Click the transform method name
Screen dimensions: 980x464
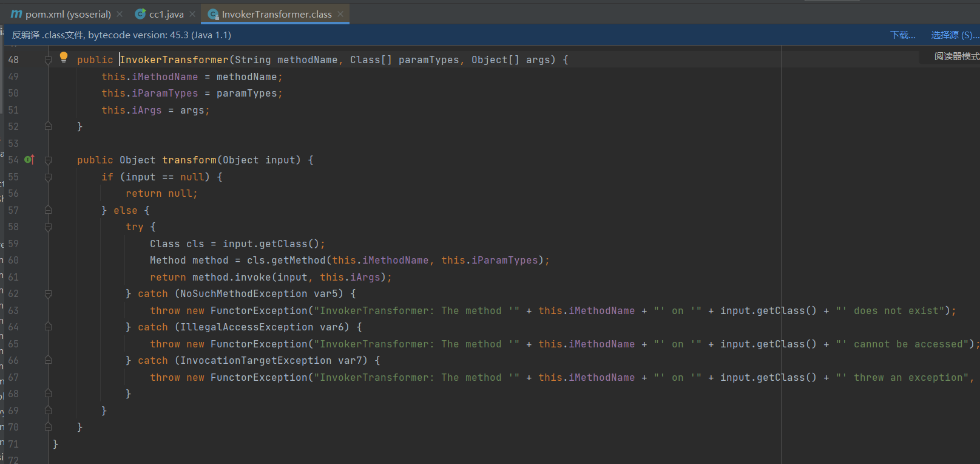(x=189, y=160)
